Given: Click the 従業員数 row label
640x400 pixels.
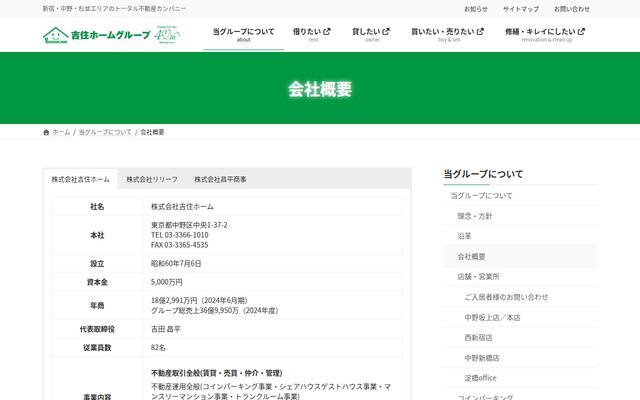Looking at the screenshot, I should click(97, 348).
